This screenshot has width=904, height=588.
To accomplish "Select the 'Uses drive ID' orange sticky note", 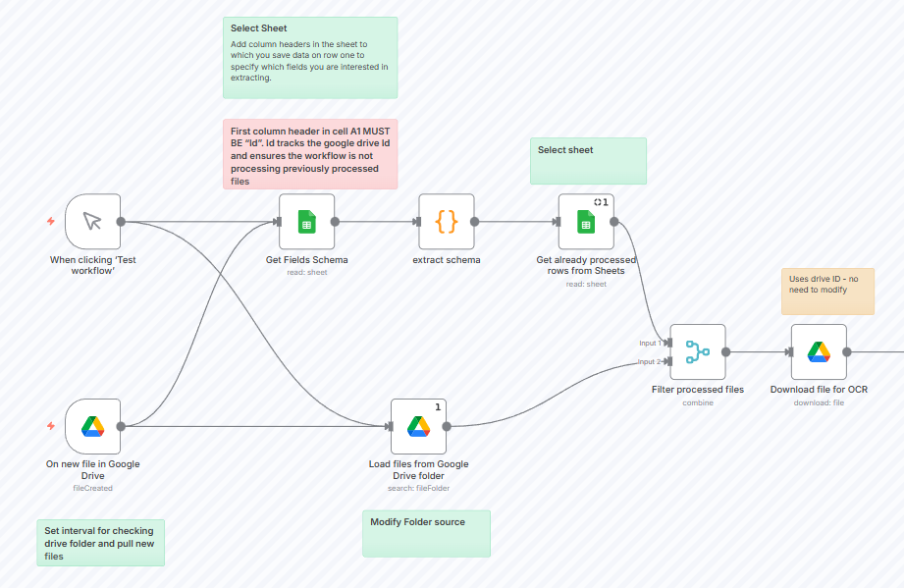I will point(827,291).
